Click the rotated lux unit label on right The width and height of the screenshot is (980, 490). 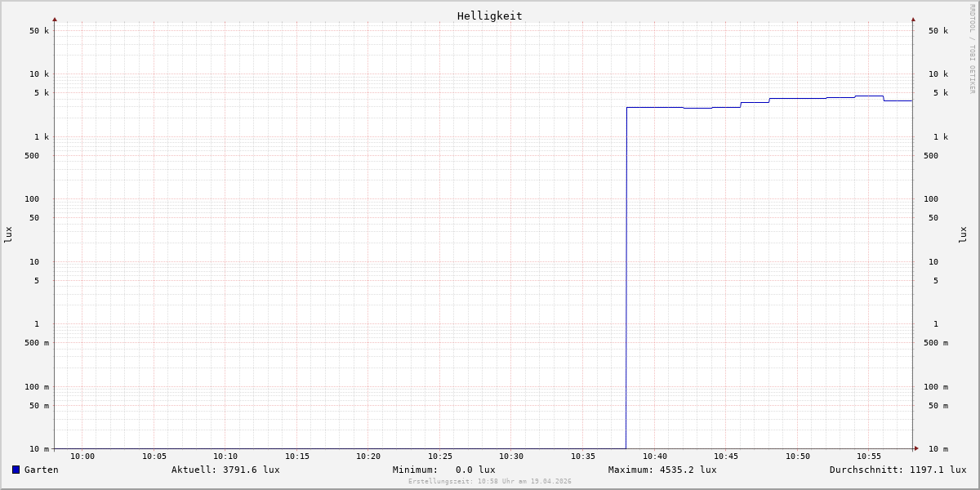tap(963, 234)
